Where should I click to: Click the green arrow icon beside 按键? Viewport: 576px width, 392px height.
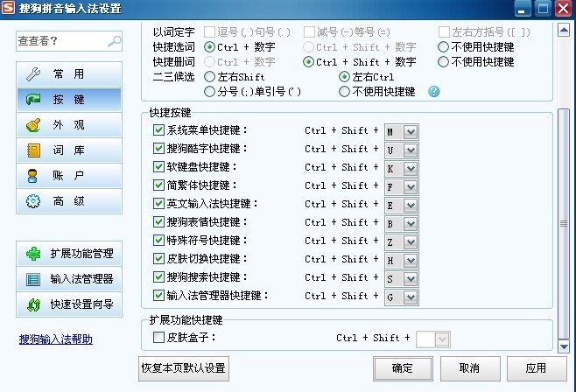(x=33, y=100)
